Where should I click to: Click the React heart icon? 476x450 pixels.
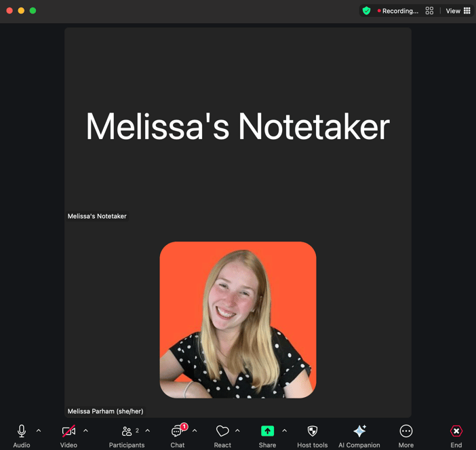point(222,432)
